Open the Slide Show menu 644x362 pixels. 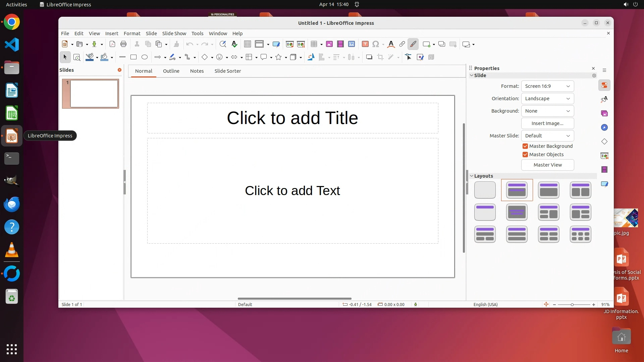coord(174,34)
